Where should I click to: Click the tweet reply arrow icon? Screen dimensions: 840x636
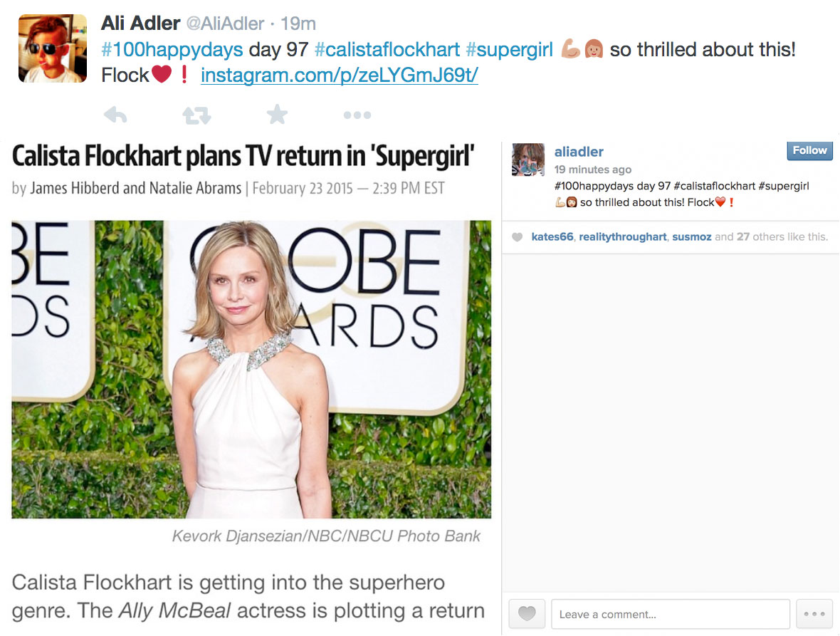pos(115,115)
